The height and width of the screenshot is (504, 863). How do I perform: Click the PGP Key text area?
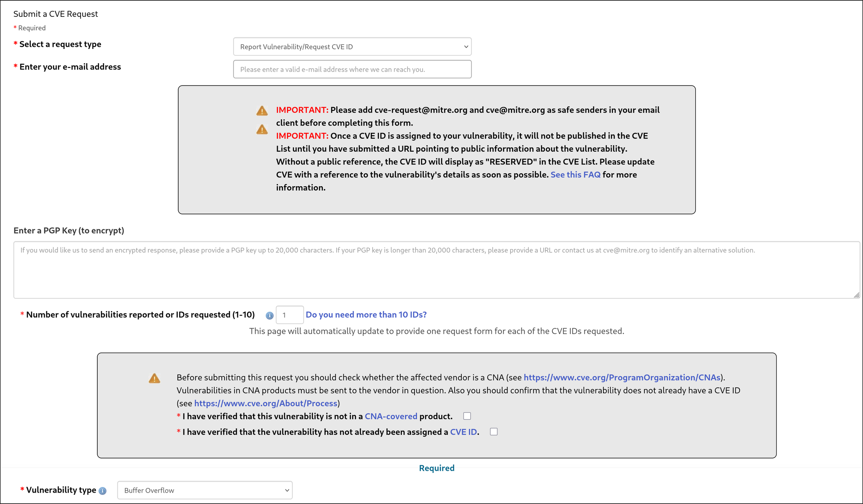(437, 270)
